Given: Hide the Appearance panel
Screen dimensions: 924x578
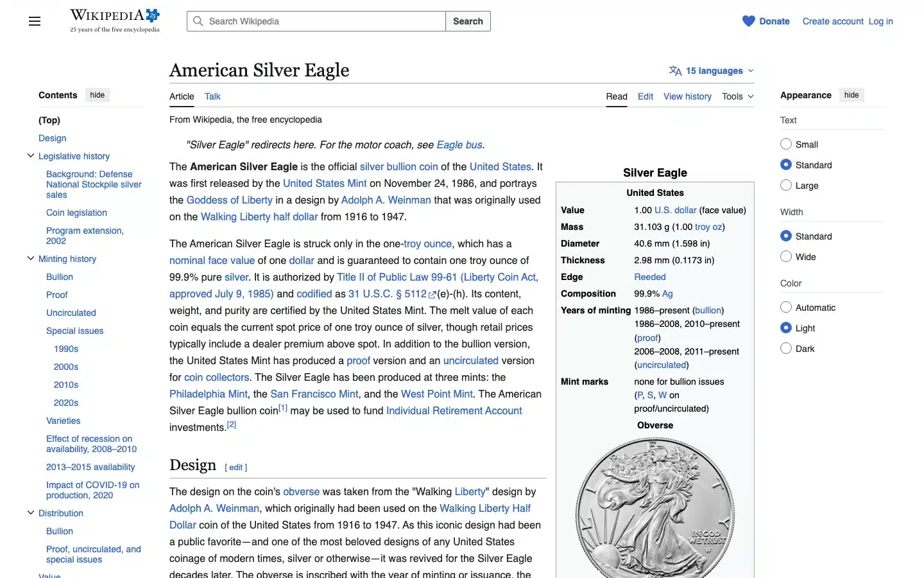Looking at the screenshot, I should (x=851, y=95).
